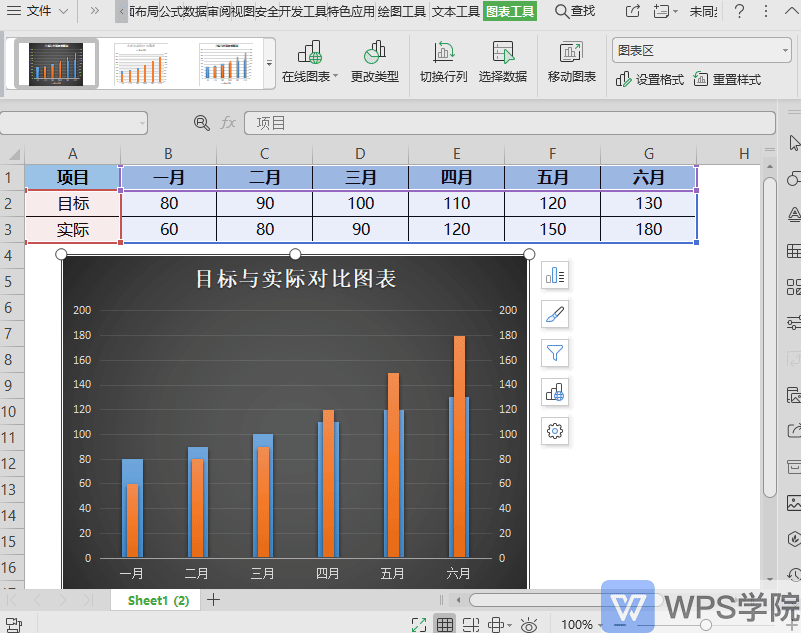The image size is (801, 633).
Task: Click the chart title 目标与实际对比图表
Action: (x=296, y=279)
